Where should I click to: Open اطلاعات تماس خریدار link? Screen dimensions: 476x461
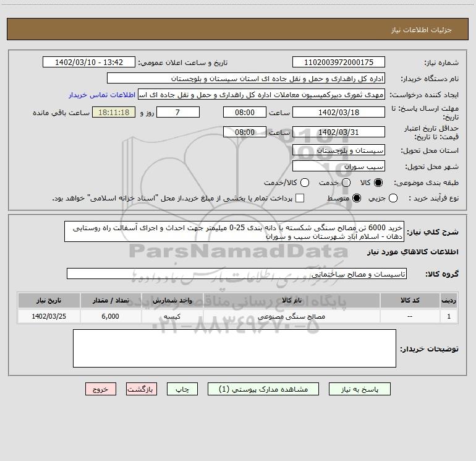pos(102,95)
